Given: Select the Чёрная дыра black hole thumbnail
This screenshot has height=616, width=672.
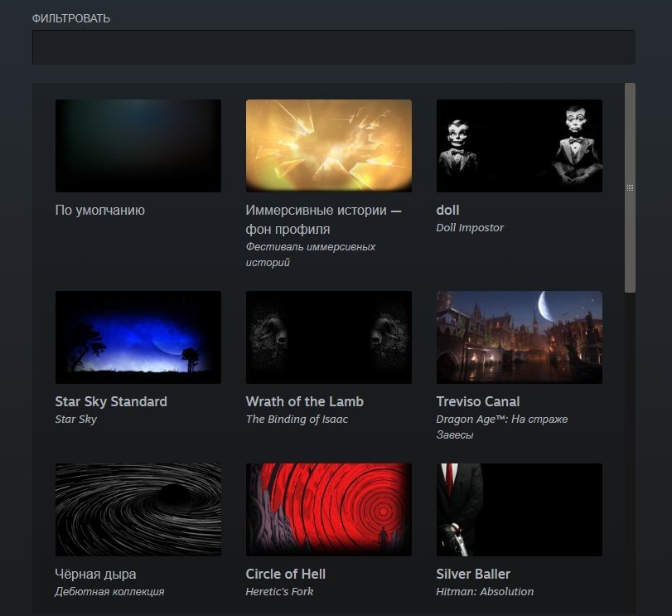Looking at the screenshot, I should tap(138, 510).
